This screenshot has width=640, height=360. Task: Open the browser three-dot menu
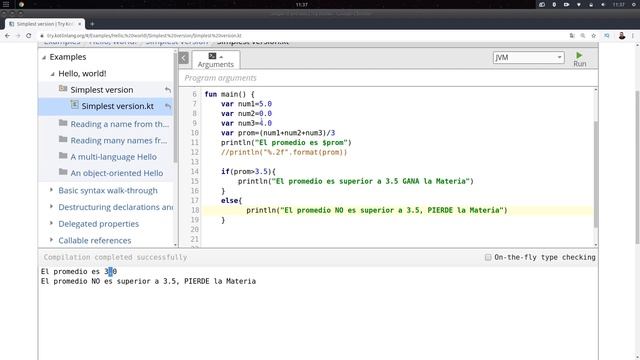[x=633, y=36]
